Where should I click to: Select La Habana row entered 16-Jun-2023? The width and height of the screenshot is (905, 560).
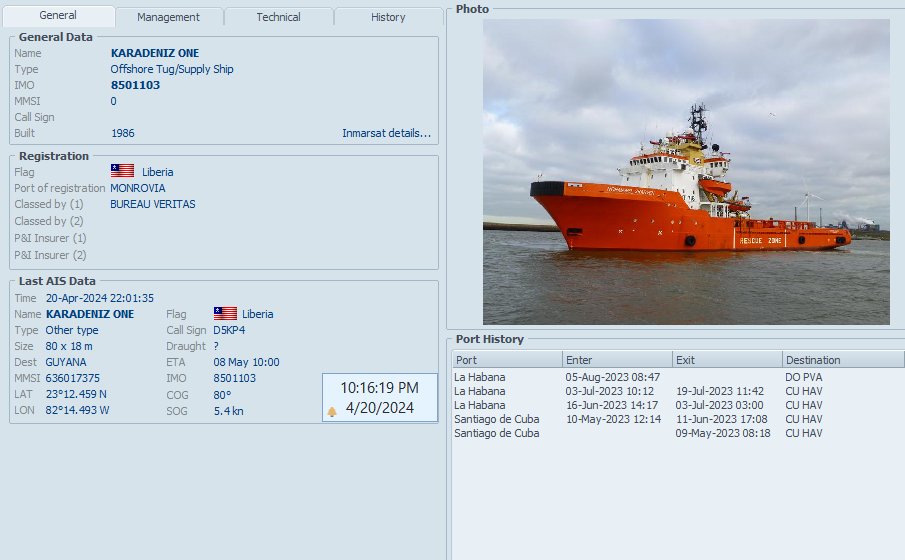(678, 405)
